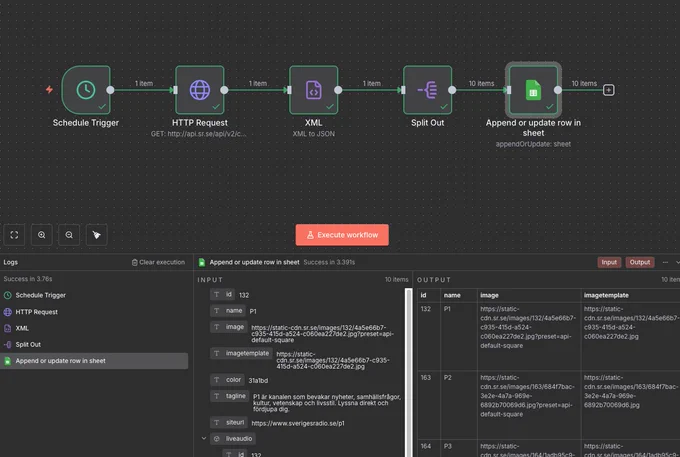Click the imagetemplate field label
This screenshot has height=457, width=680.
pos(242,353)
